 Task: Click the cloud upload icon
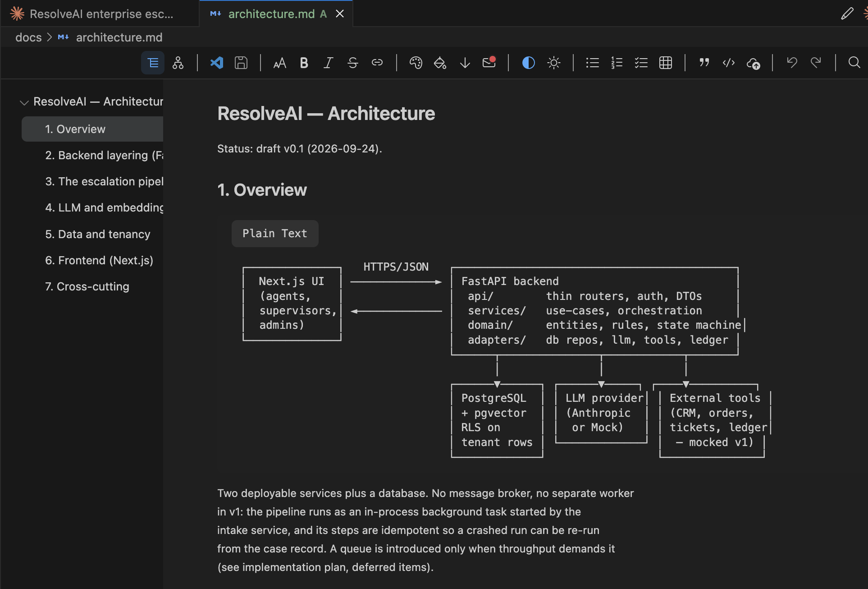pyautogui.click(x=754, y=63)
